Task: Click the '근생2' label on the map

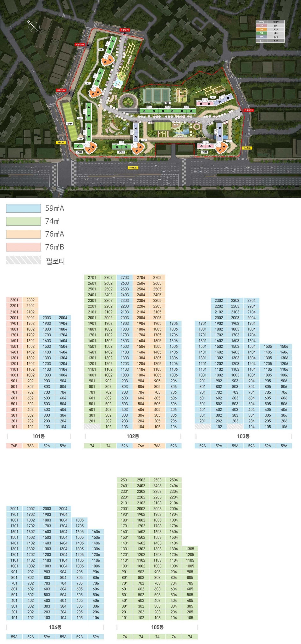Action: pos(121,152)
